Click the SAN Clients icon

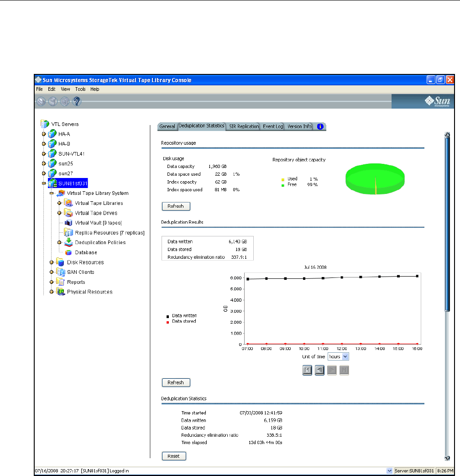click(x=61, y=272)
